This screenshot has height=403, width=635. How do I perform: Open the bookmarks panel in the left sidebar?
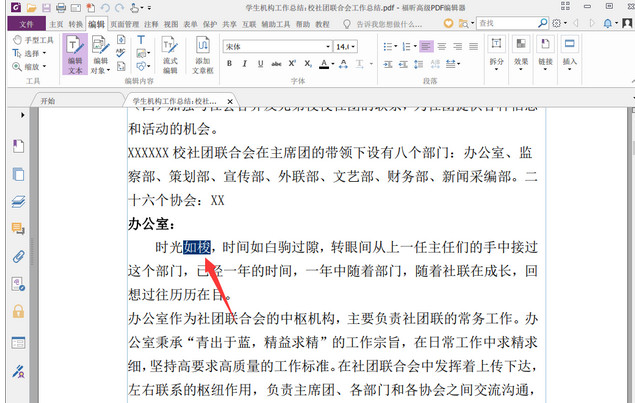point(18,147)
